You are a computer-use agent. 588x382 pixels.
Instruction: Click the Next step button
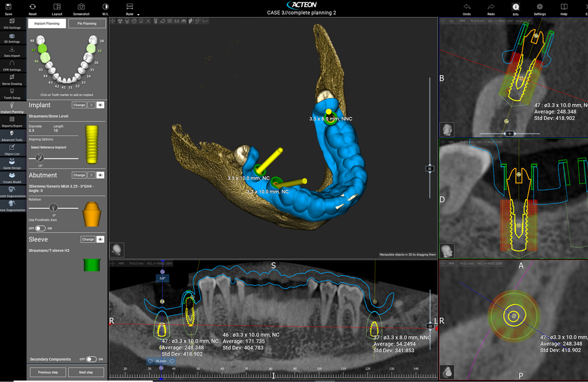click(86, 372)
